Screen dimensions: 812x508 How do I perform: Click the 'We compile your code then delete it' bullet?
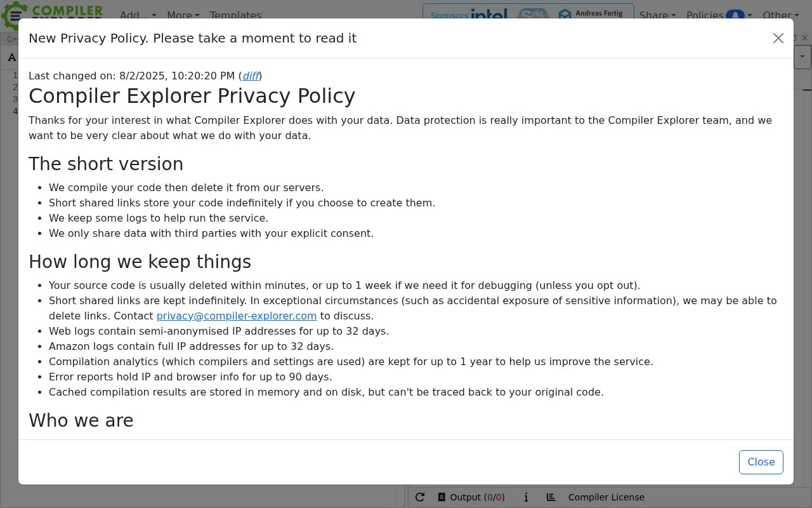click(186, 188)
